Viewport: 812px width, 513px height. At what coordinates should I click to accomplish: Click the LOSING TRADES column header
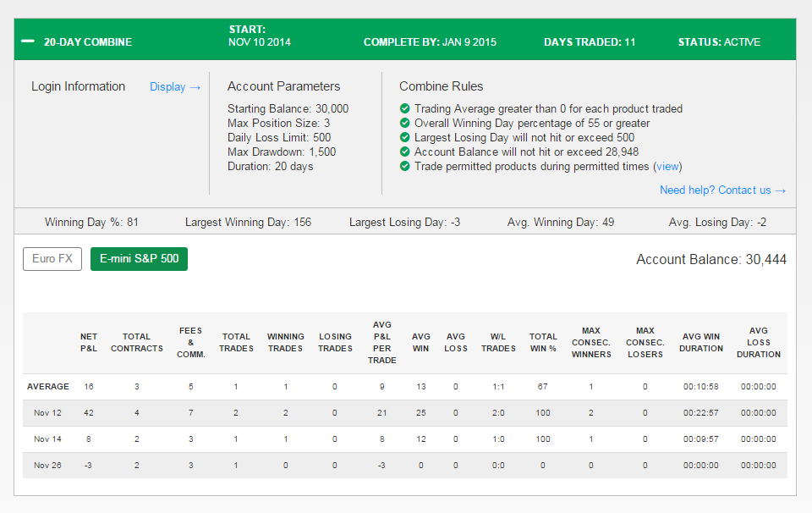(x=335, y=343)
